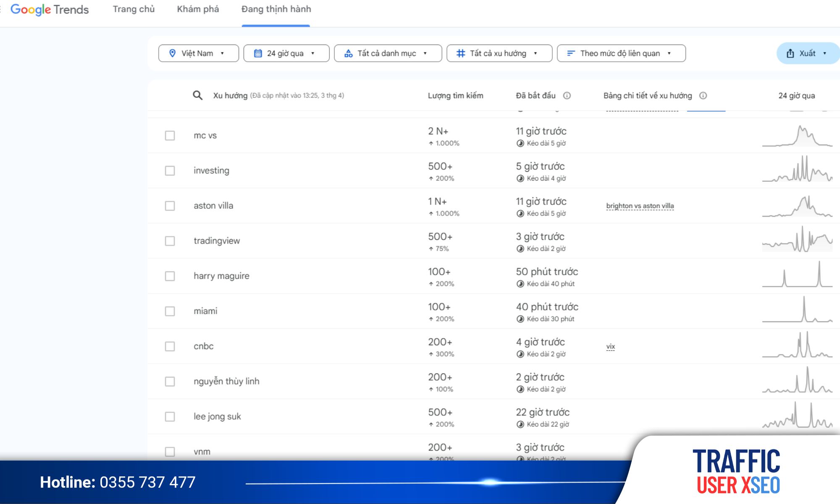Viewport: 840px width, 504px height.
Task: Open the brighton vs aston villa link
Action: click(640, 206)
